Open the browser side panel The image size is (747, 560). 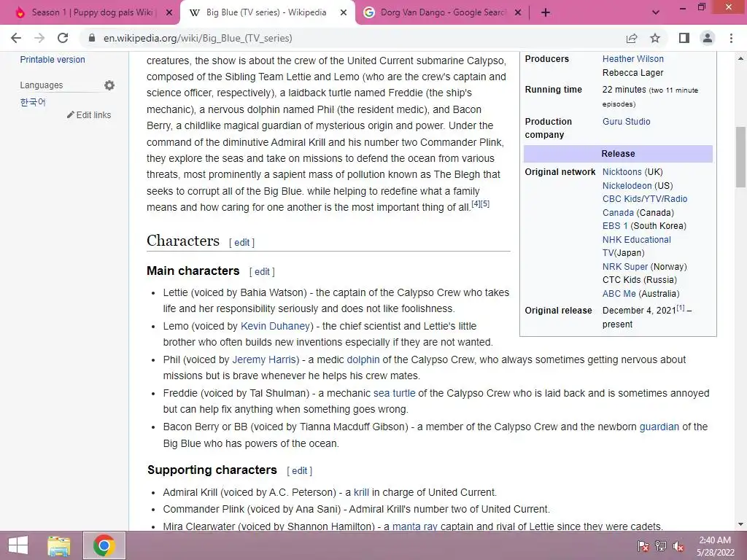(684, 38)
